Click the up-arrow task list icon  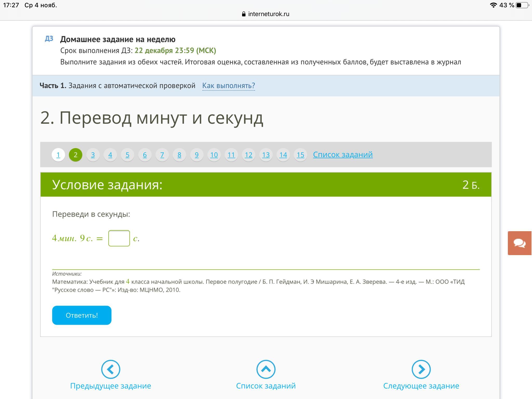point(266,369)
